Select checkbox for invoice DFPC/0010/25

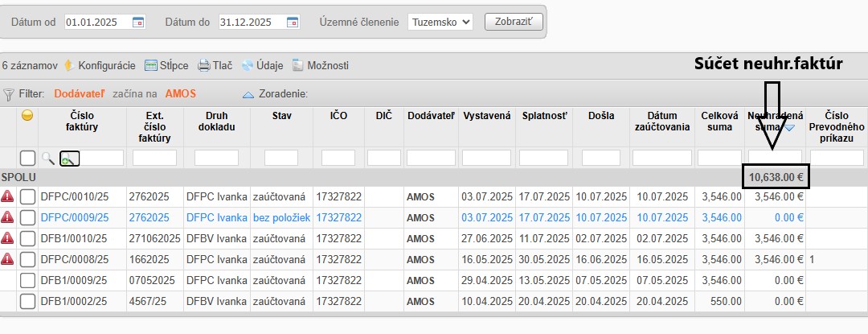pos(27,196)
